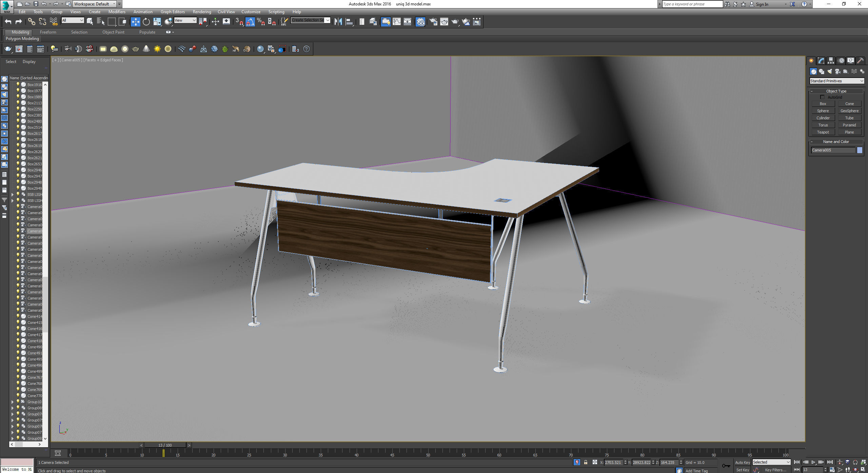Click Sign In at the top

762,4
